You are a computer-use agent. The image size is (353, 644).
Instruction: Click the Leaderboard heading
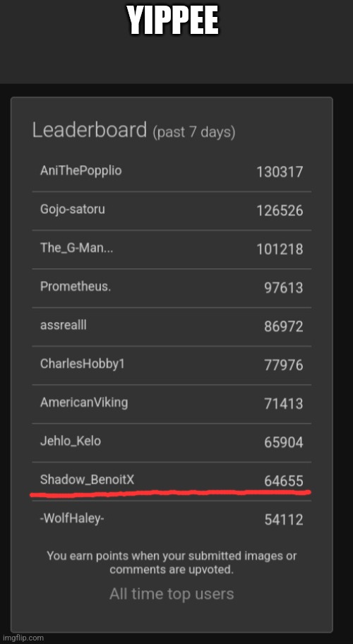coord(90,130)
